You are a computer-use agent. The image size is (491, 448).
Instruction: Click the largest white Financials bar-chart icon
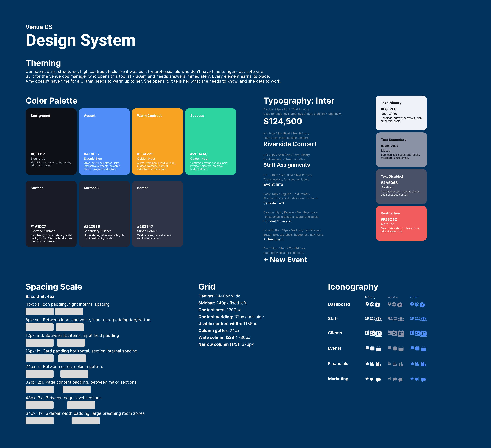(x=378, y=364)
